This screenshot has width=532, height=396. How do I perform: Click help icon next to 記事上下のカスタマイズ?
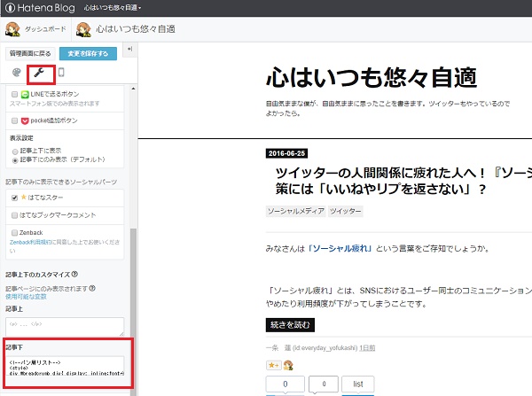(74, 274)
